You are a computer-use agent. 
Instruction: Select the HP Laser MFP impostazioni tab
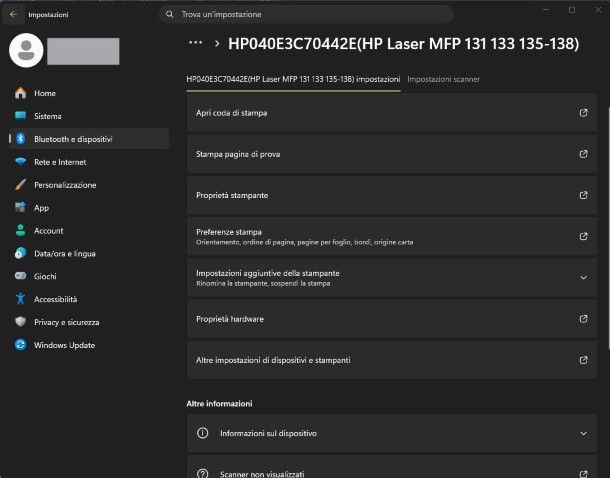point(293,79)
